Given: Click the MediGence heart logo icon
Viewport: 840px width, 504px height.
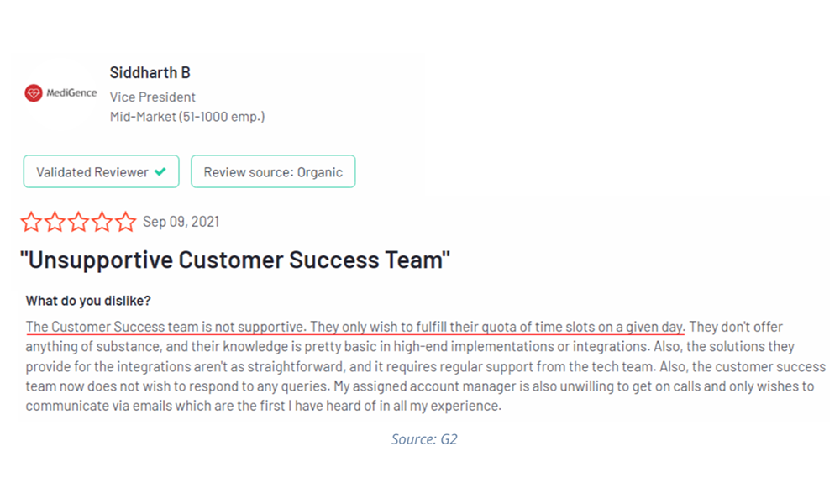Looking at the screenshot, I should click(x=34, y=93).
